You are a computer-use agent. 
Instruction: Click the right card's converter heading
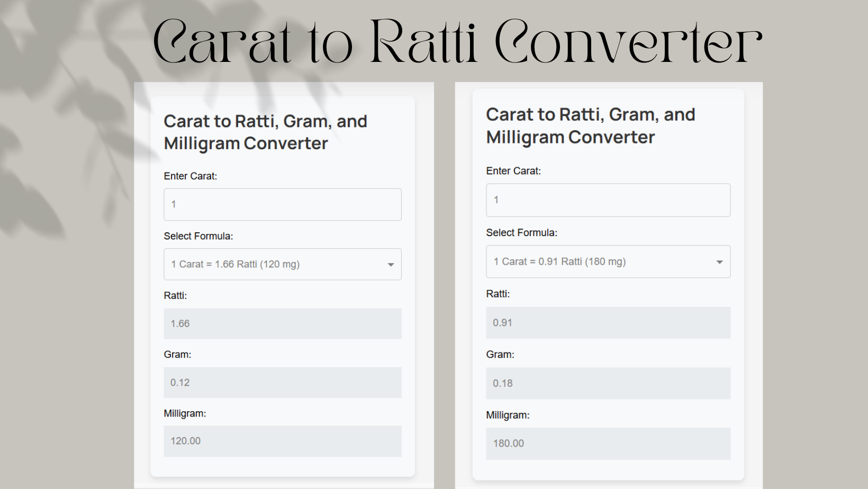[x=591, y=126]
